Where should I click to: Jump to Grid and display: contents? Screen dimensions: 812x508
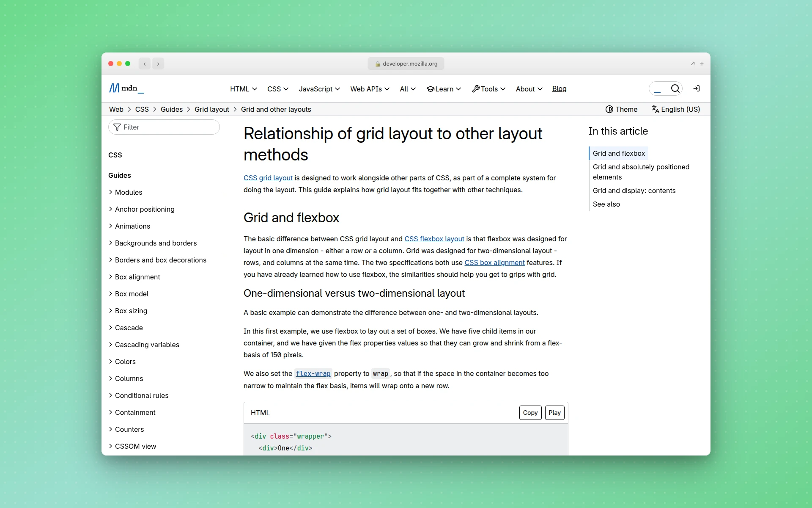(x=634, y=190)
